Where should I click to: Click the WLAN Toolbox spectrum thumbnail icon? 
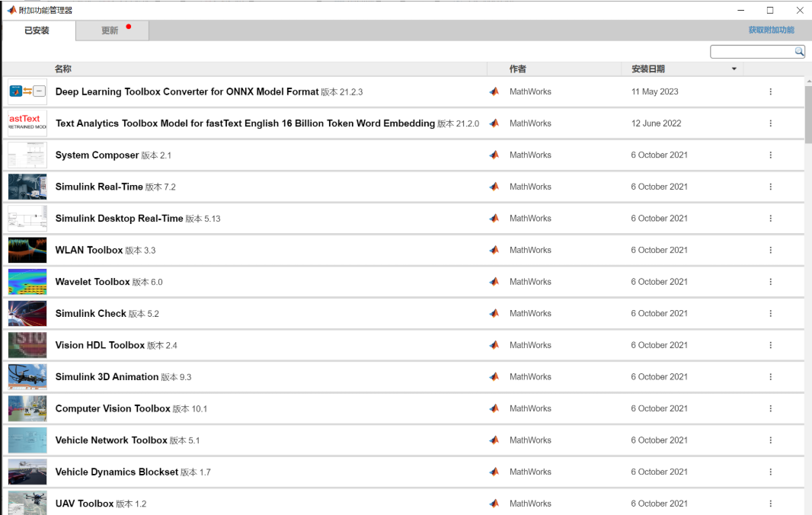click(27, 249)
